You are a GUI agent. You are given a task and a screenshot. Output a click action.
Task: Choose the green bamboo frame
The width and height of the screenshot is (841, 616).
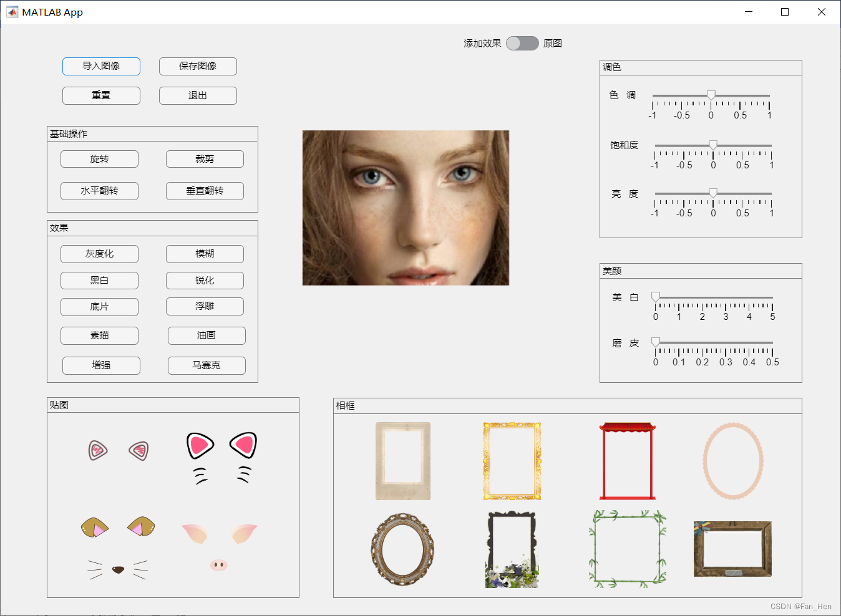628,549
